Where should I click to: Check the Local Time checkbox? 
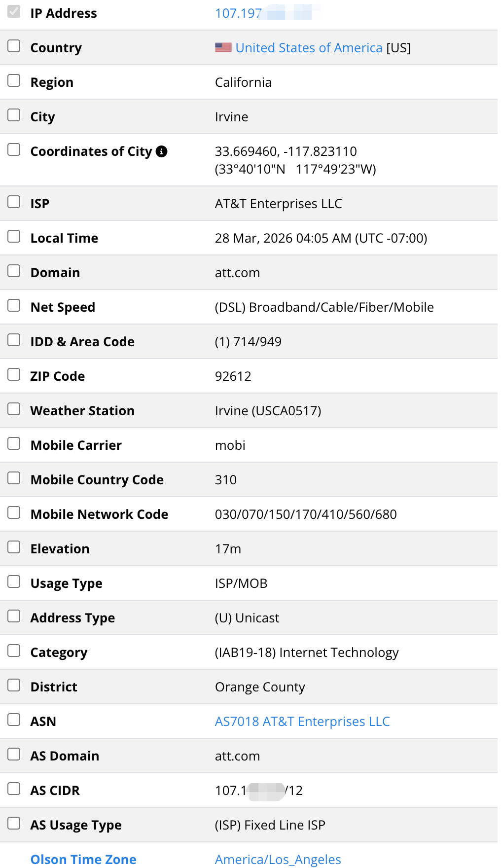point(14,236)
